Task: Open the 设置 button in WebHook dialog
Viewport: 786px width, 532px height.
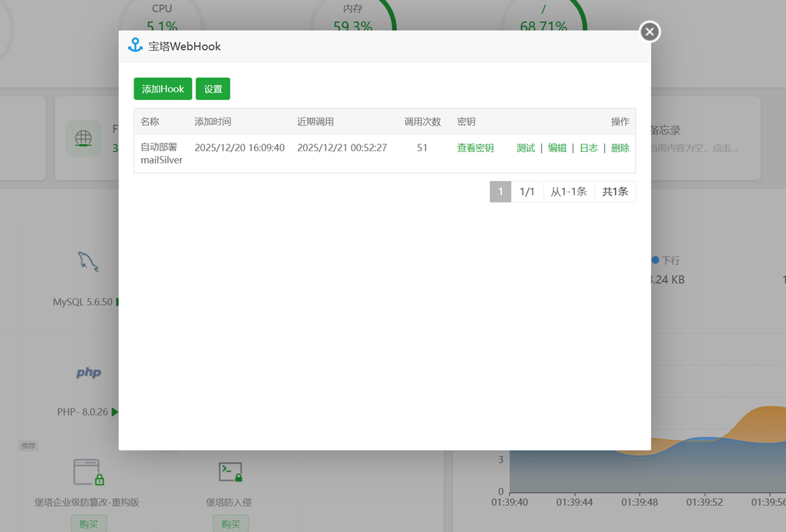Action: click(x=213, y=89)
